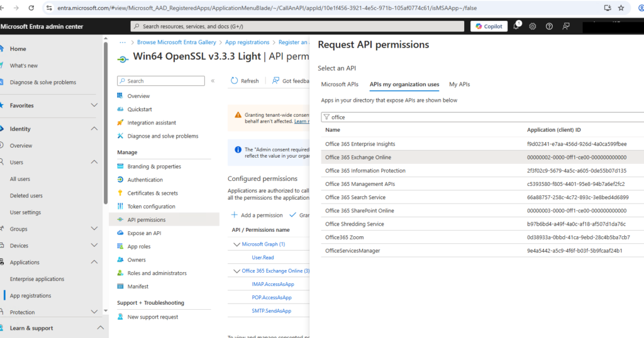Collapse the Microsoft Graph (1) permissions group
This screenshot has width=644, height=338.
(236, 244)
